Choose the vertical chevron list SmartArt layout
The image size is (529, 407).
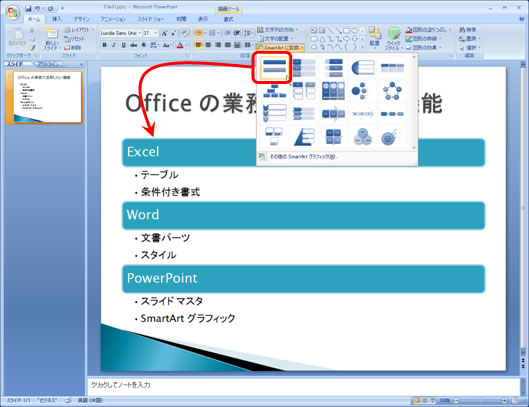pyautogui.click(x=274, y=114)
